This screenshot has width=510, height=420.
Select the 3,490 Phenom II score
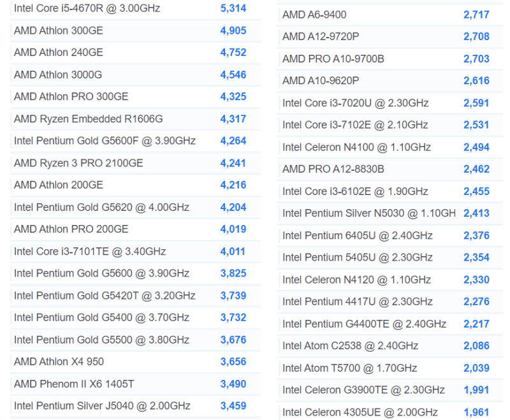click(x=233, y=384)
